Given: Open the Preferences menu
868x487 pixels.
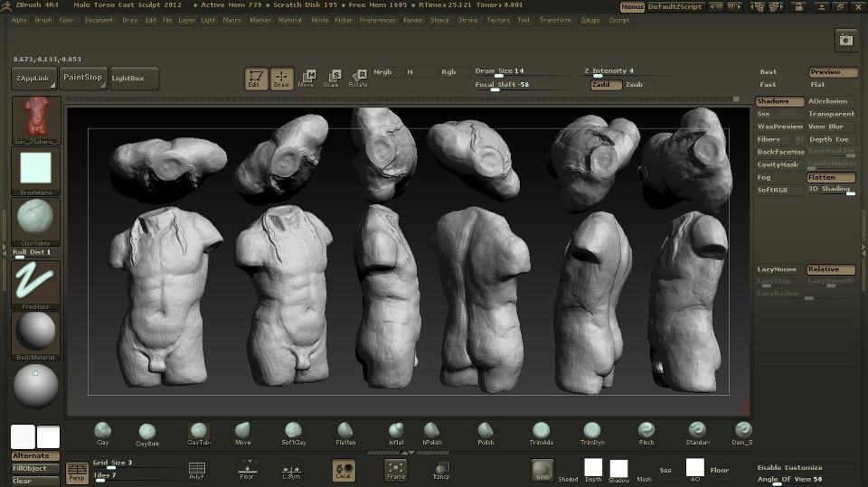Looking at the screenshot, I should (x=378, y=21).
